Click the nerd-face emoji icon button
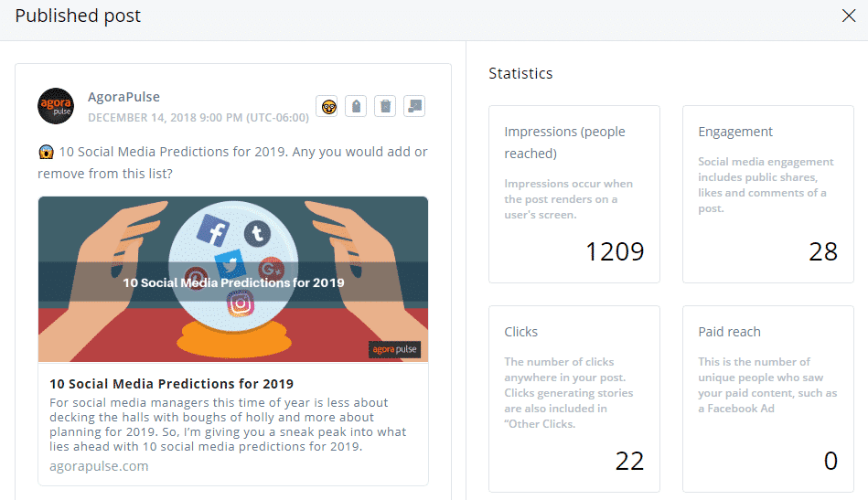This screenshot has height=500, width=868. (x=329, y=106)
